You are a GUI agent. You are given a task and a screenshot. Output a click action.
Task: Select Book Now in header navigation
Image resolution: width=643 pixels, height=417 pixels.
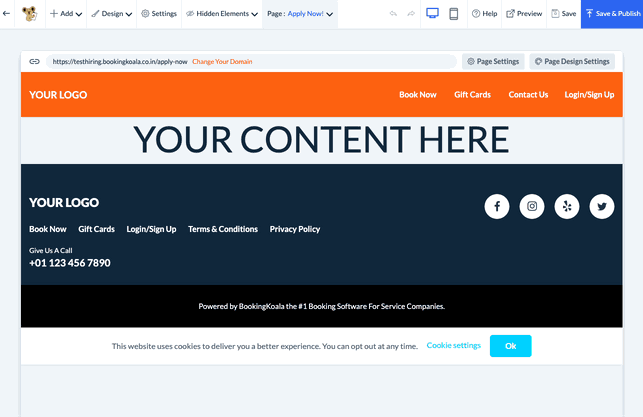(x=418, y=95)
